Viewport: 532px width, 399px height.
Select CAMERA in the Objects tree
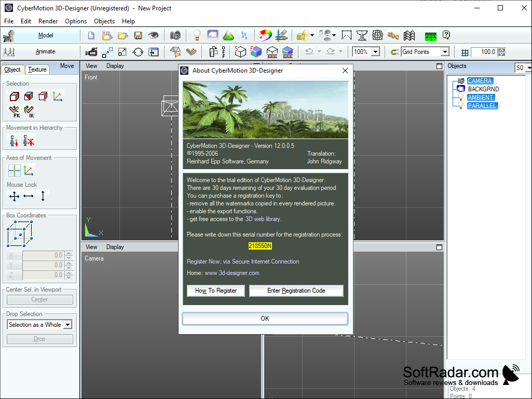480,81
